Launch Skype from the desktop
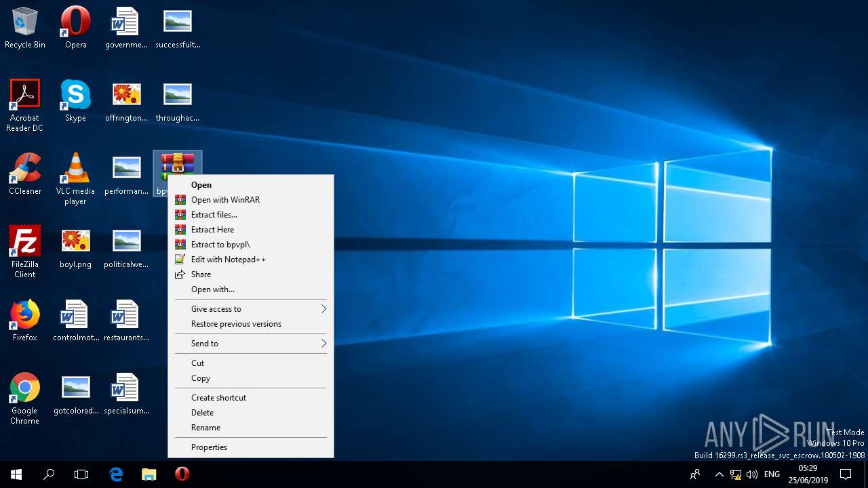868x488 pixels. click(75, 101)
